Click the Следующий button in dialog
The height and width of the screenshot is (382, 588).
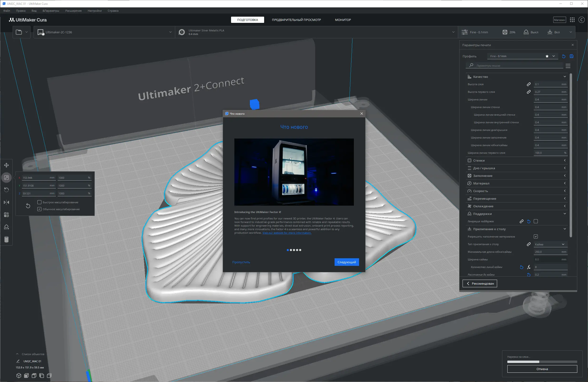tap(346, 262)
